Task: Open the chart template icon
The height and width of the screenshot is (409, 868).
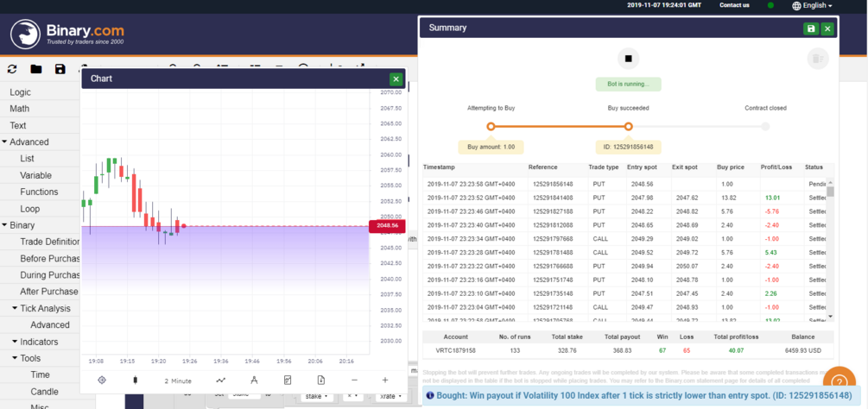Action: click(288, 381)
